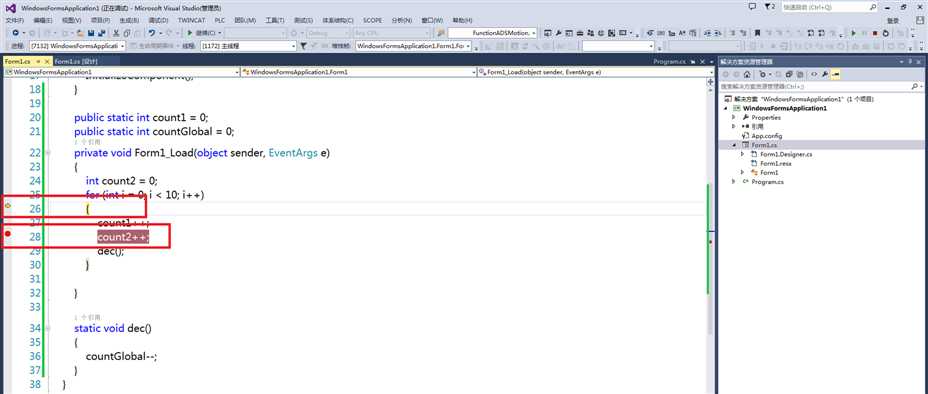The image size is (928, 394).
Task: Open the TWINCAT menu
Action: [x=191, y=20]
